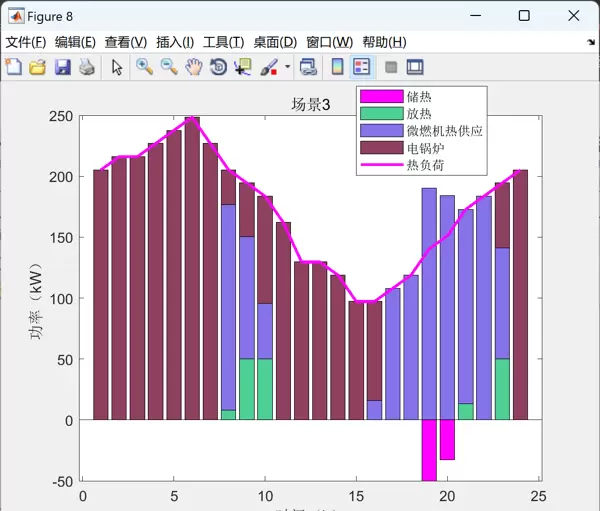Viewport: 600px width, 511px height.
Task: Activate the Rotate 3D tool
Action: click(218, 67)
